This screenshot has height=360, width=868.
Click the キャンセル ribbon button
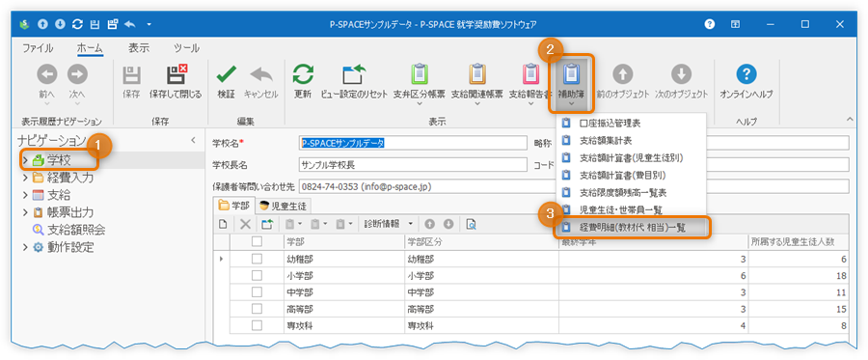coord(260,82)
